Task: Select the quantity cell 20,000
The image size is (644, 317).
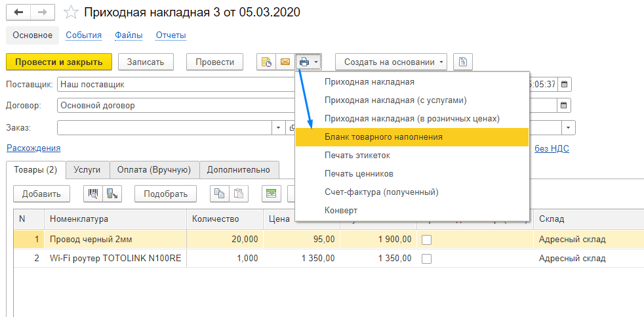Action: point(225,240)
